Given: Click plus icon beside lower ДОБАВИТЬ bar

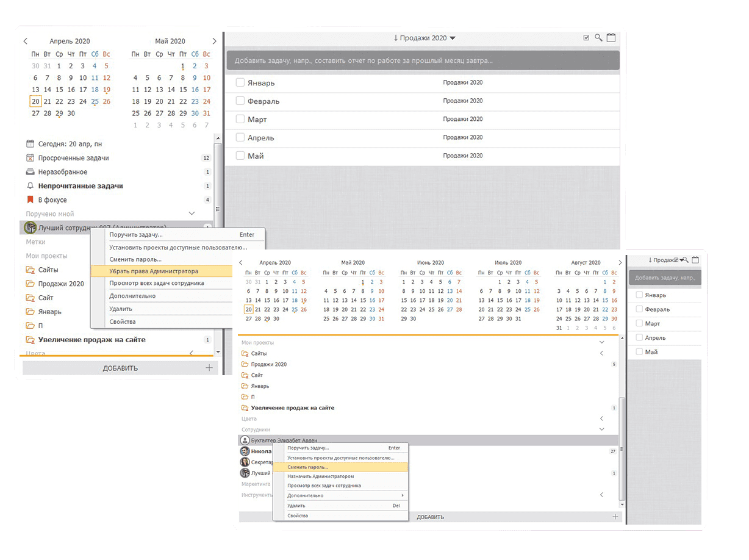Looking at the screenshot, I should [615, 517].
